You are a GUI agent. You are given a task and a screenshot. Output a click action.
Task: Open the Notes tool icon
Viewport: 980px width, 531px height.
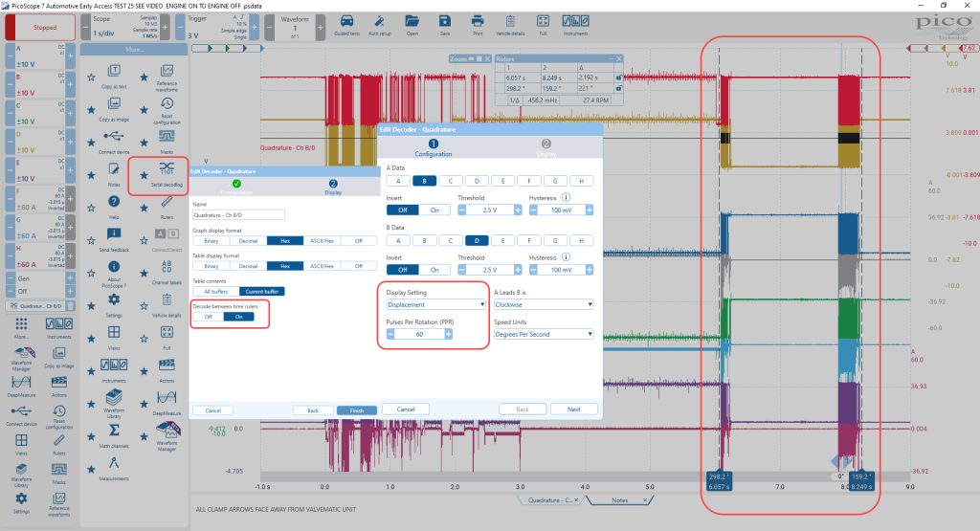tap(114, 174)
